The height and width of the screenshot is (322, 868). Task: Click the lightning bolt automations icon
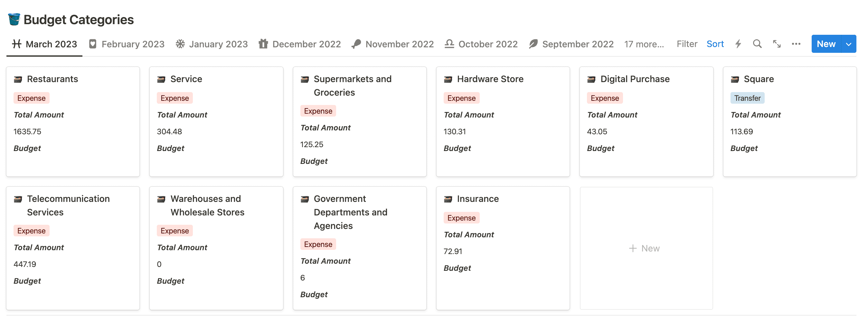point(738,44)
